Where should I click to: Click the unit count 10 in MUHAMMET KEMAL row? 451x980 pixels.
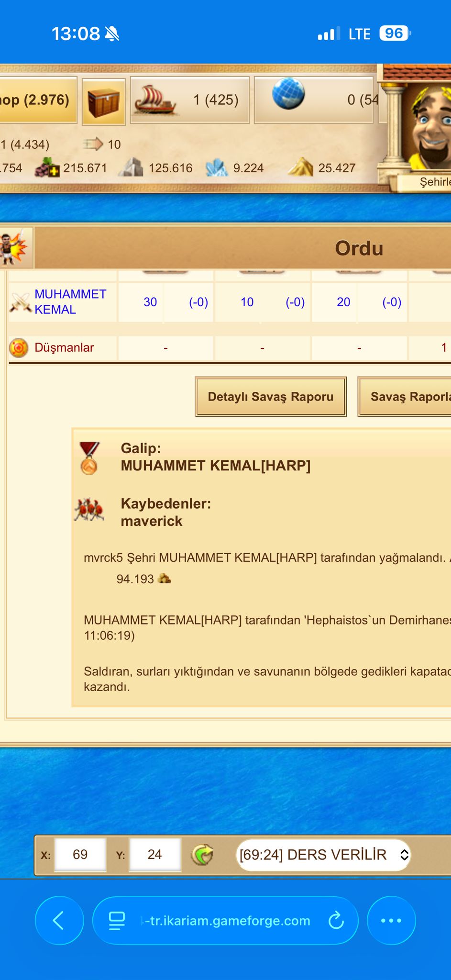247,302
